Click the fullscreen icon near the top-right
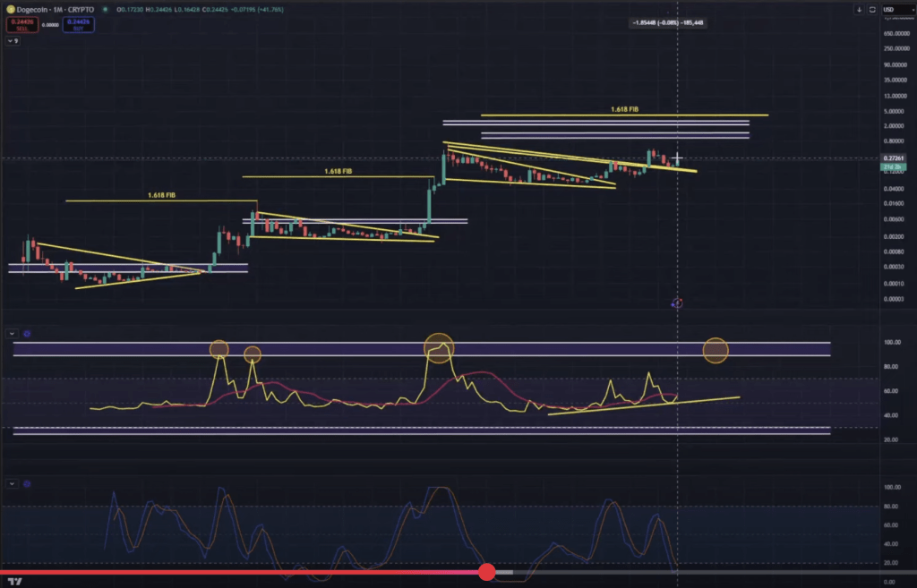Image resolution: width=917 pixels, height=588 pixels. (871, 9)
